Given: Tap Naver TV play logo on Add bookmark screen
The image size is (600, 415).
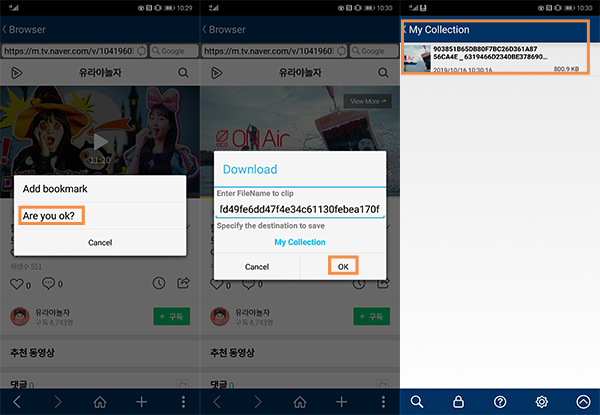Looking at the screenshot, I should tap(16, 73).
